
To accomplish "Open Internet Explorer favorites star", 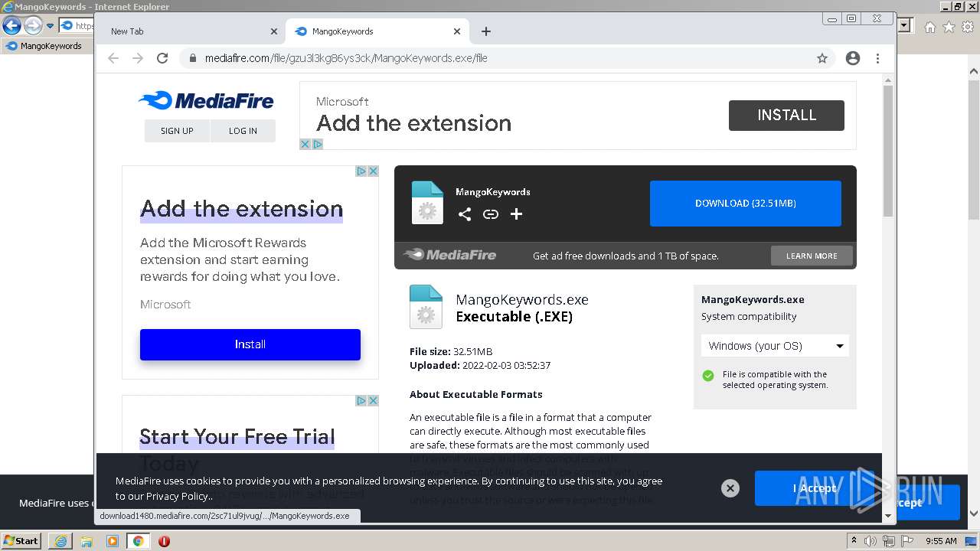I will pyautogui.click(x=949, y=27).
